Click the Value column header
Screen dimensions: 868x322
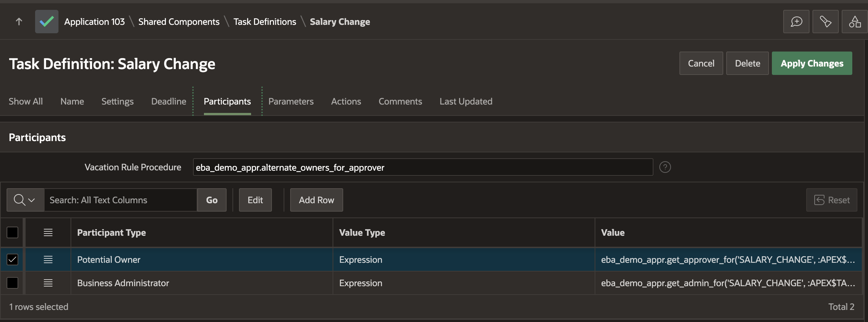coord(728,232)
